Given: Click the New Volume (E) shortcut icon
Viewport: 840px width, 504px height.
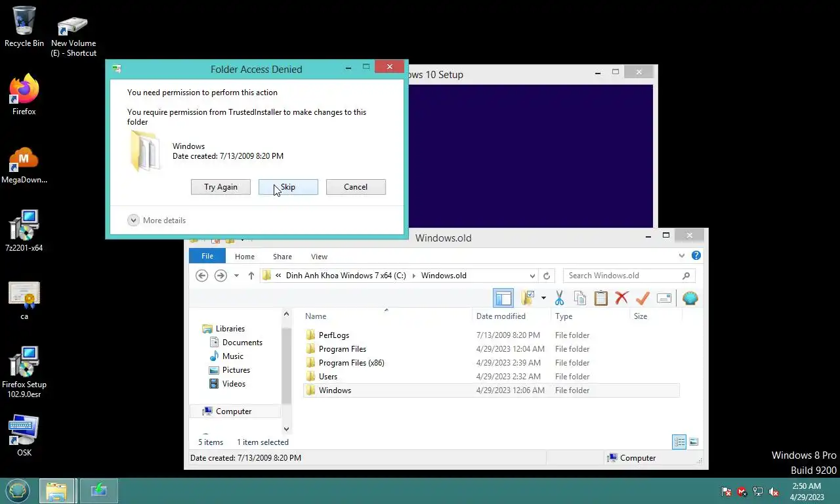Looking at the screenshot, I should pos(73,36).
